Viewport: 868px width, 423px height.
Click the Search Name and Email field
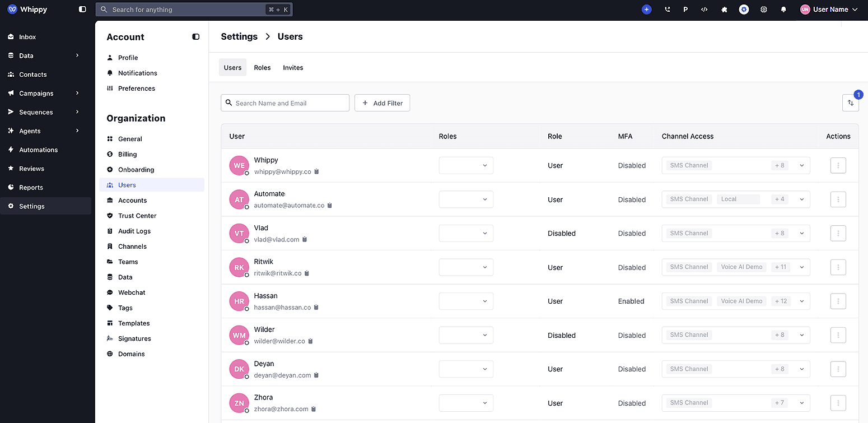(x=284, y=103)
